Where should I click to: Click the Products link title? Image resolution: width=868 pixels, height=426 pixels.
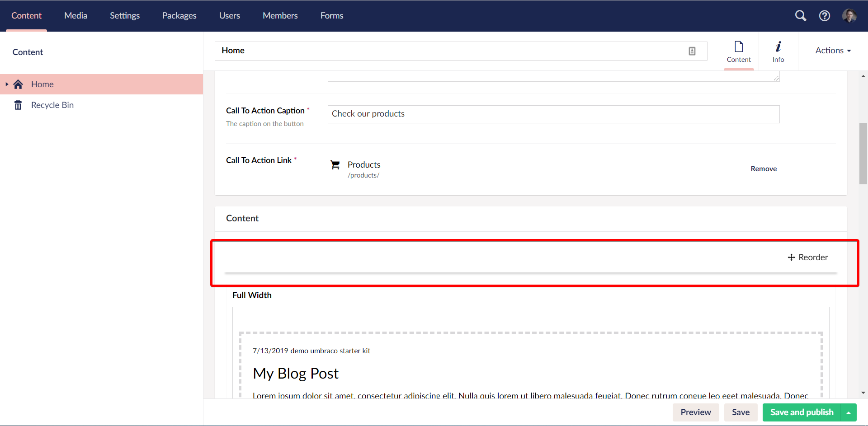coord(364,165)
